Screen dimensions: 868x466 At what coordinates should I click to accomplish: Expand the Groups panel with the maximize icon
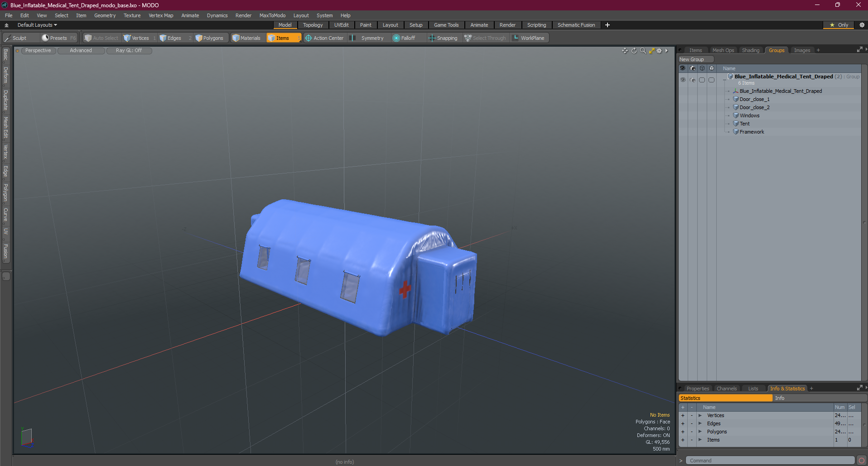point(859,50)
